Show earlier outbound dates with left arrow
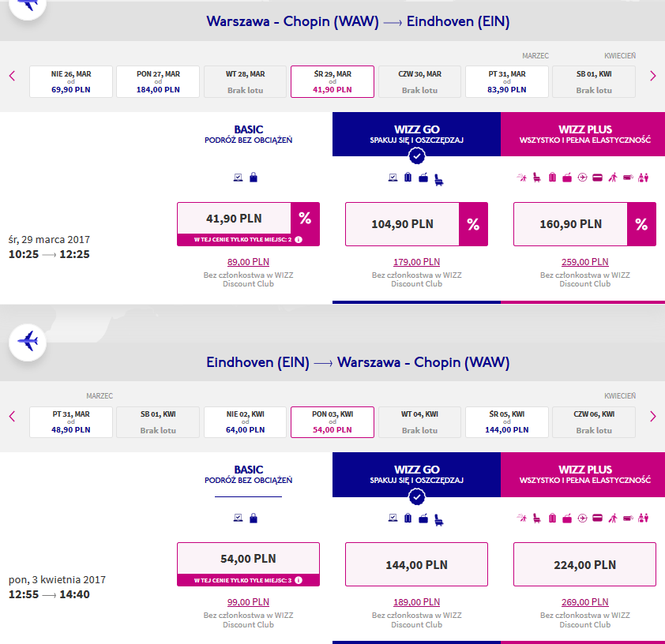Screen dimensions: 665x644 [x=13, y=77]
